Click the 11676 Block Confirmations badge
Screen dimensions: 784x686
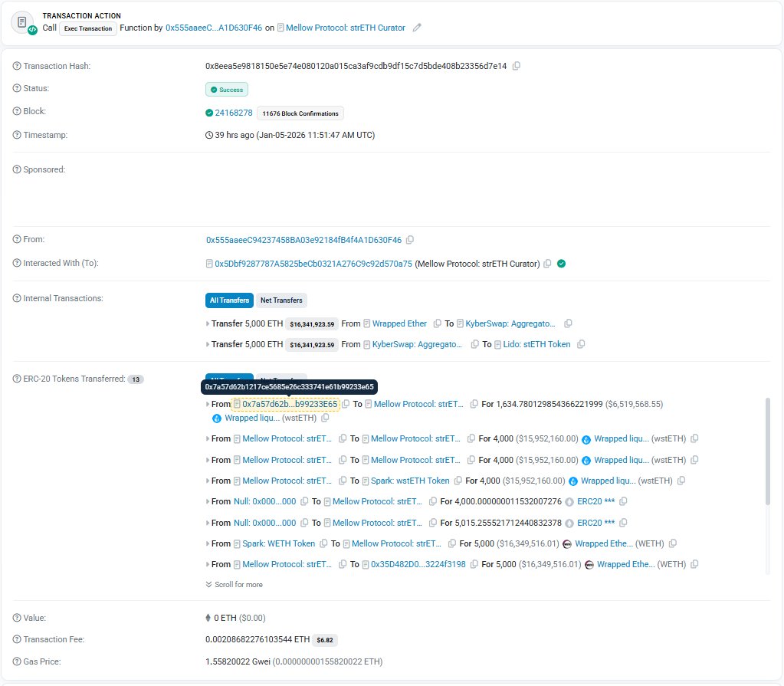[x=300, y=113]
